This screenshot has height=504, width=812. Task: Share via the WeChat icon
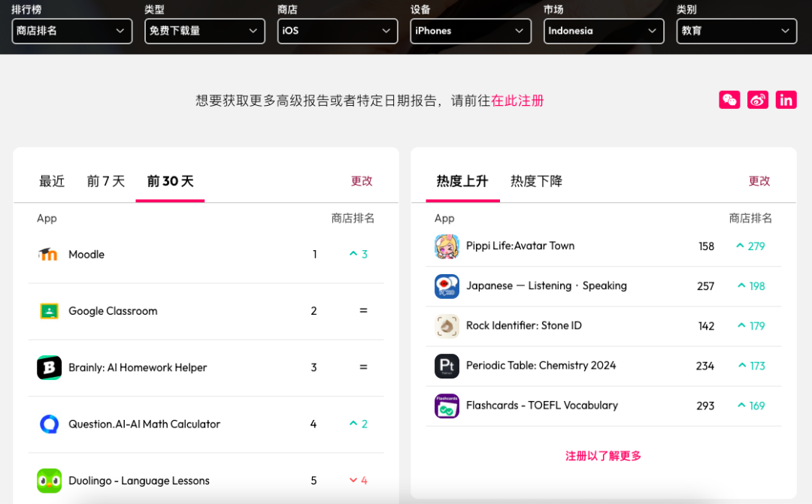(x=729, y=100)
